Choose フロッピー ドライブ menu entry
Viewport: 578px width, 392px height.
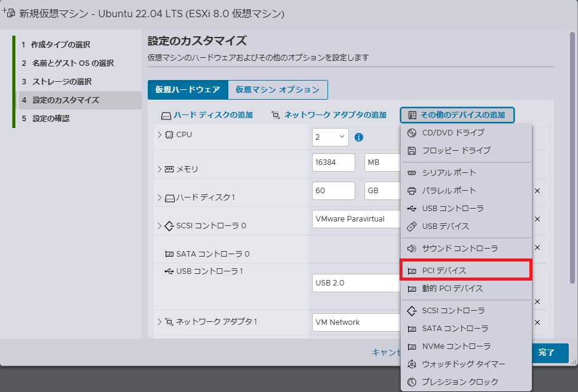[x=466, y=150]
